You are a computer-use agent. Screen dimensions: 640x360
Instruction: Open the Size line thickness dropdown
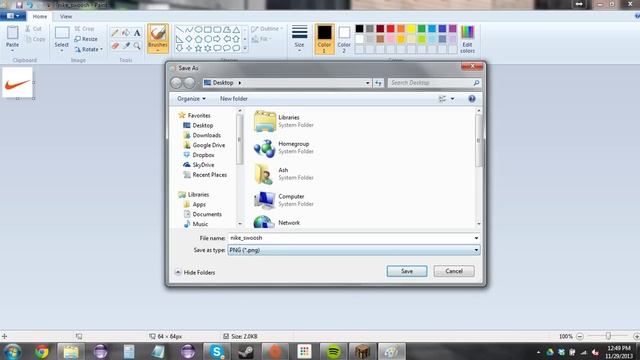coord(299,38)
